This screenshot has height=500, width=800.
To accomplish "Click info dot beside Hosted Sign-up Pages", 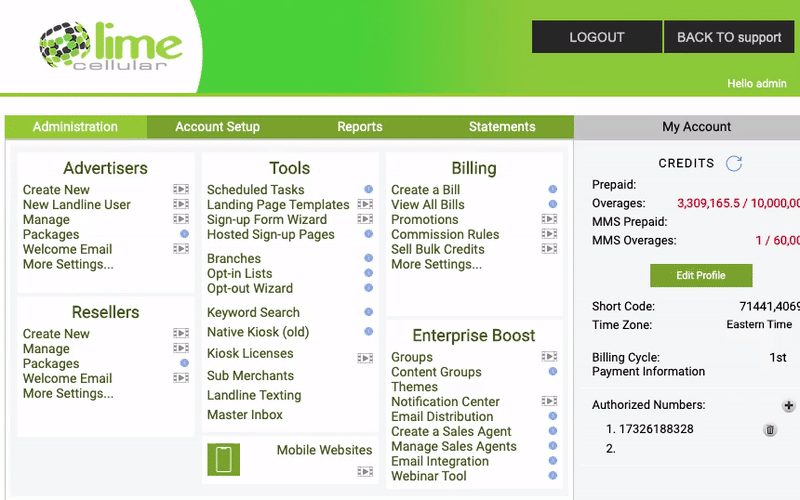I will coord(368,234).
